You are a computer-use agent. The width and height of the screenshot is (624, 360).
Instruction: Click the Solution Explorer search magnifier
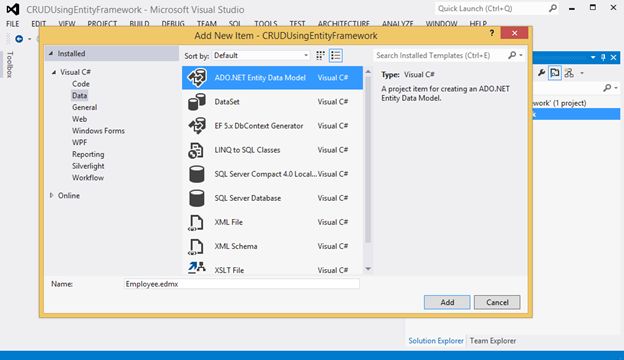click(607, 88)
